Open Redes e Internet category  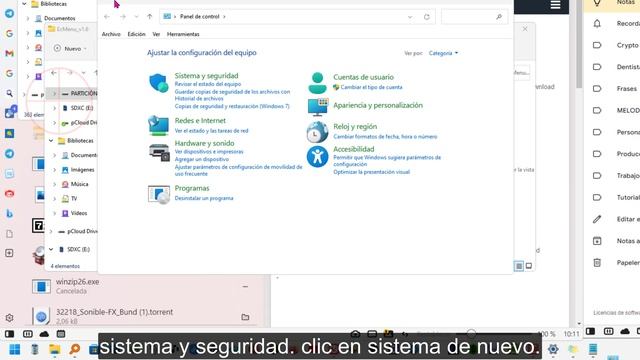click(x=200, y=120)
